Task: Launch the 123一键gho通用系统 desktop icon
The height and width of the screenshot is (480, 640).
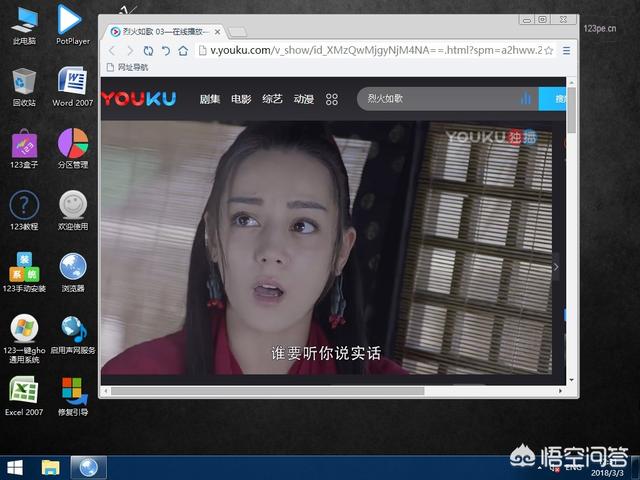Action: (24, 339)
